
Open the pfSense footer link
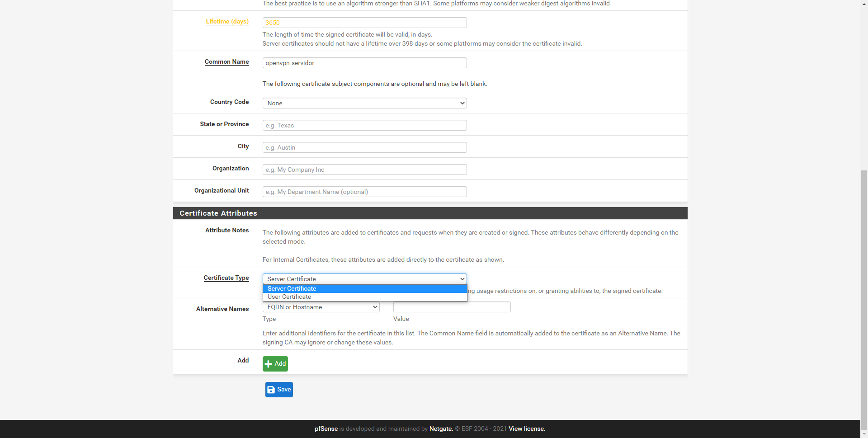326,429
